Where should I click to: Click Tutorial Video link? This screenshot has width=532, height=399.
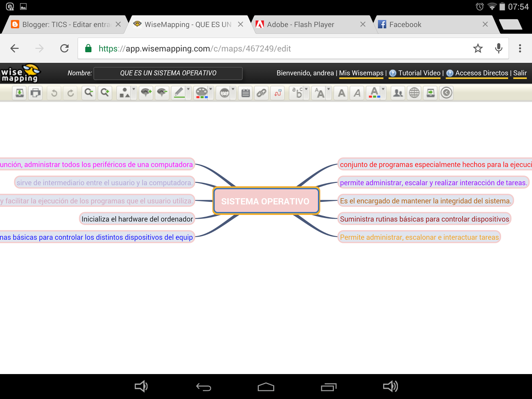[419, 73]
